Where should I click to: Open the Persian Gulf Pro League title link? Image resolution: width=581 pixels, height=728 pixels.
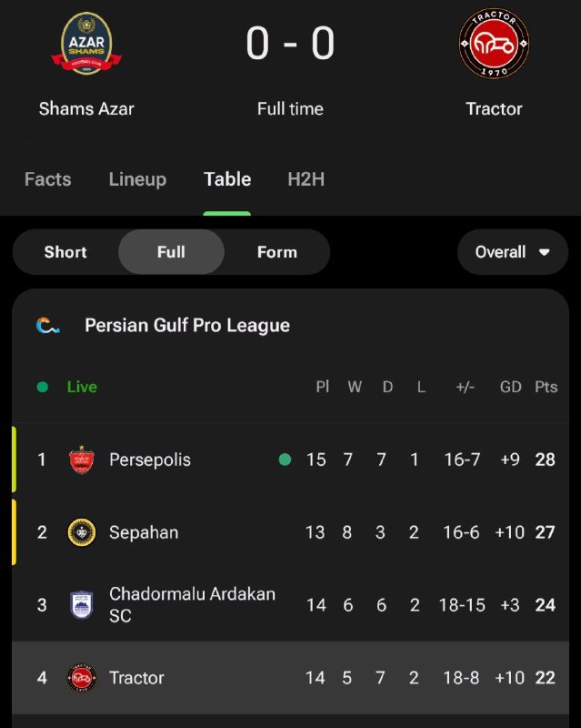187,325
